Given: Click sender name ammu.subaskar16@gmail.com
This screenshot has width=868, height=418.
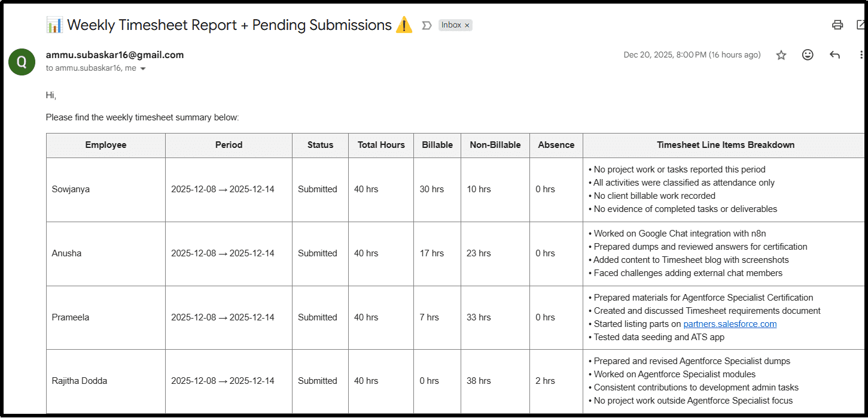Looking at the screenshot, I should pyautogui.click(x=115, y=54).
